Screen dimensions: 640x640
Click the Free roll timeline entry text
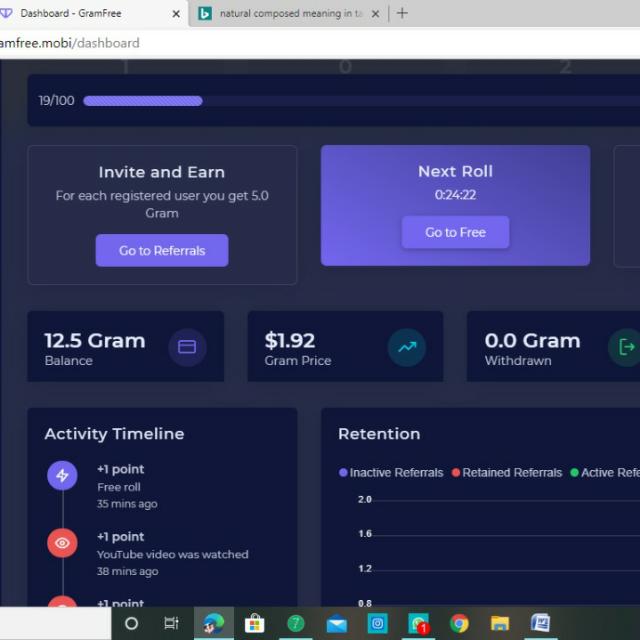[x=119, y=487]
